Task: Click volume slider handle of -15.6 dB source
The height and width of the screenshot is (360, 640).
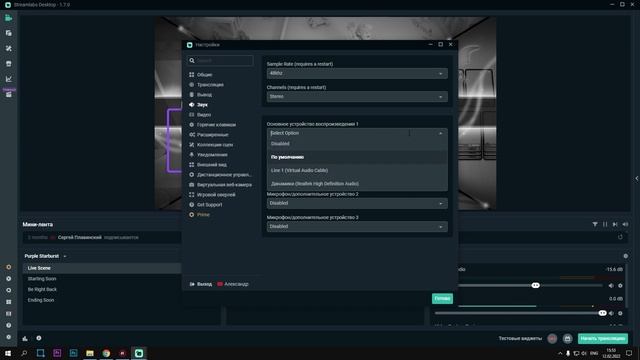Action: click(x=536, y=285)
